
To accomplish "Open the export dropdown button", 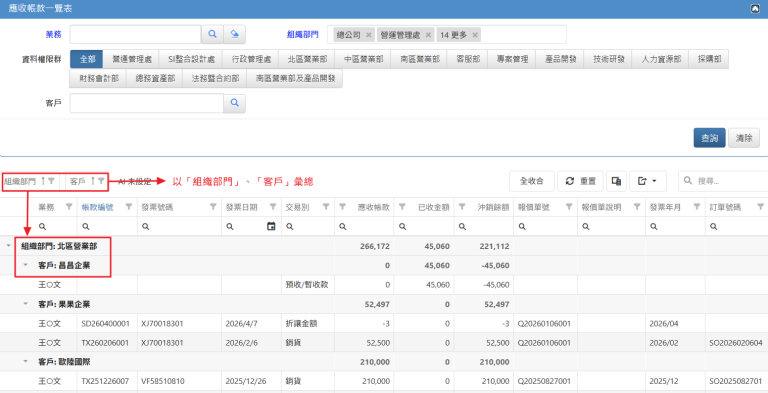I will click(x=648, y=181).
